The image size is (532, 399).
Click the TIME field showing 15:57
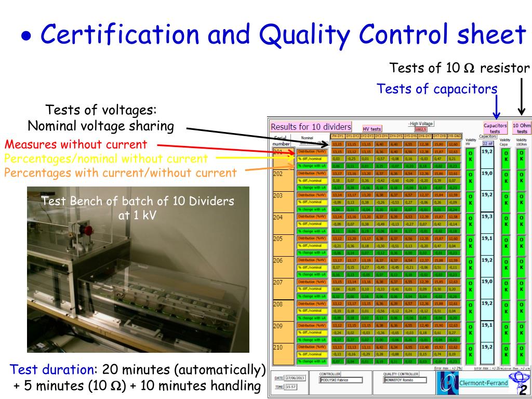point(291,387)
